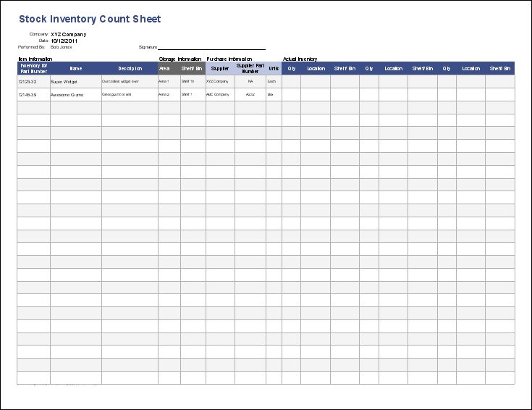
Task: Click the Bob Jones name field
Action: click(61, 47)
